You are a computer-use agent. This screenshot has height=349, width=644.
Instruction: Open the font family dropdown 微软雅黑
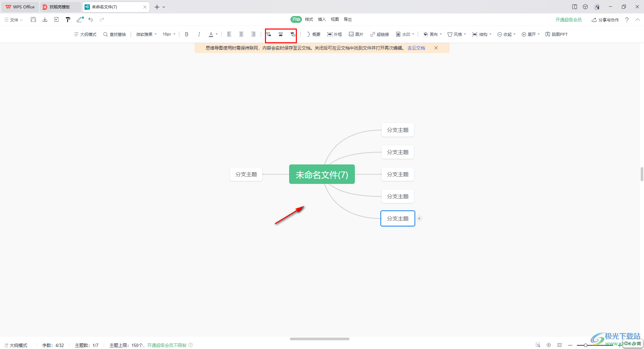coord(146,34)
